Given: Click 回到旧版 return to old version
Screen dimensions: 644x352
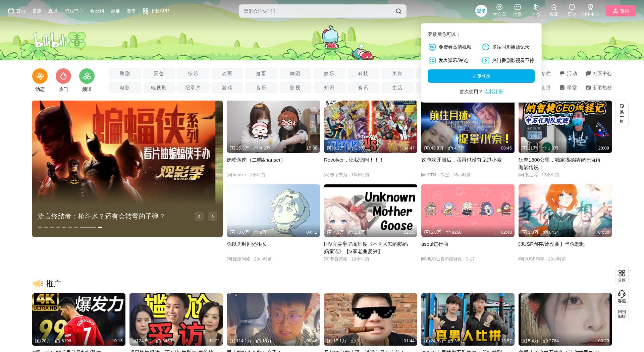Looking at the screenshot, I should pyautogui.click(x=622, y=314).
